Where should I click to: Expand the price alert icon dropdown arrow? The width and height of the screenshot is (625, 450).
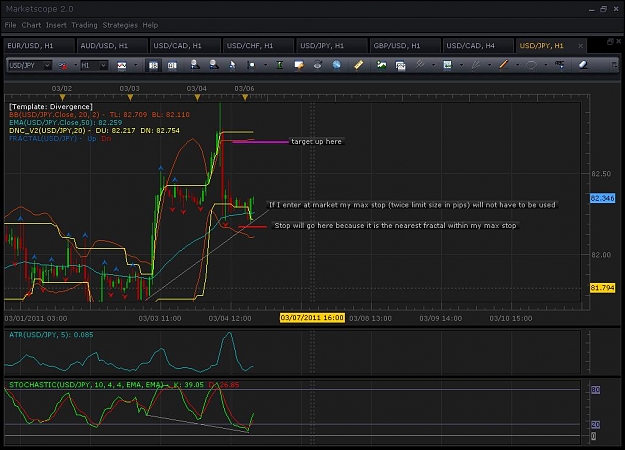(x=75, y=65)
